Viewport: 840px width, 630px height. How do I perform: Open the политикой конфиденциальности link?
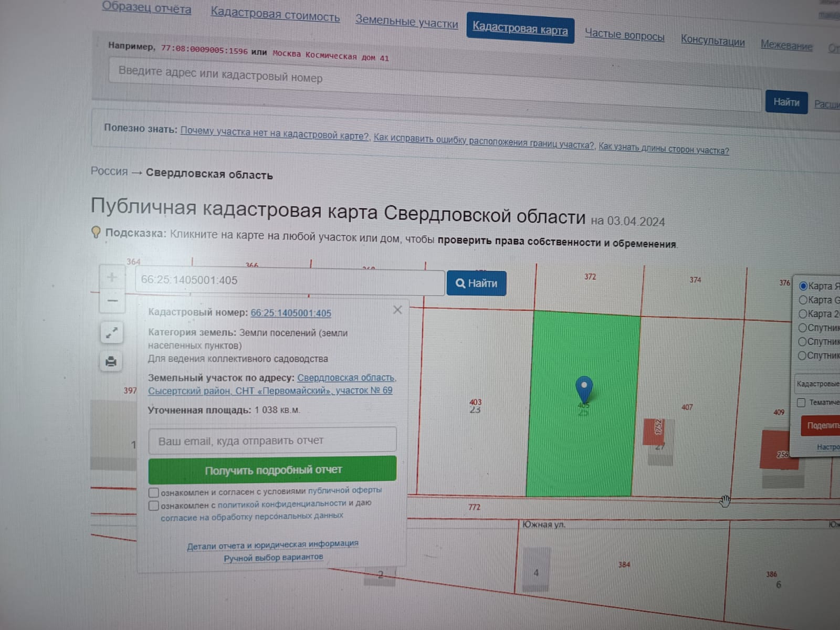point(282,504)
